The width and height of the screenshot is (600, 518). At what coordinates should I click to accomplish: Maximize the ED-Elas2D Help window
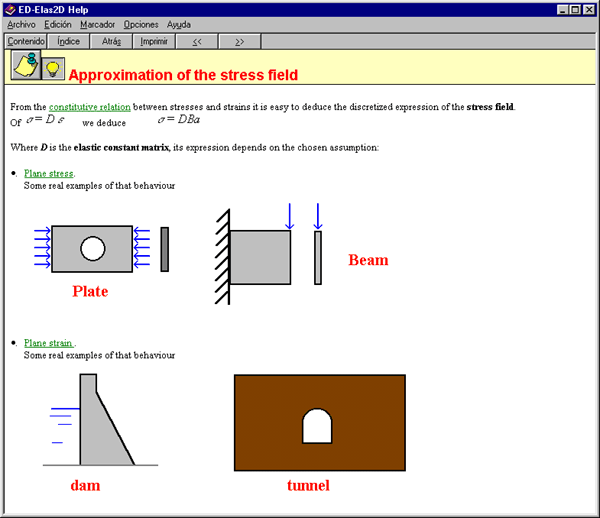[x=575, y=10]
